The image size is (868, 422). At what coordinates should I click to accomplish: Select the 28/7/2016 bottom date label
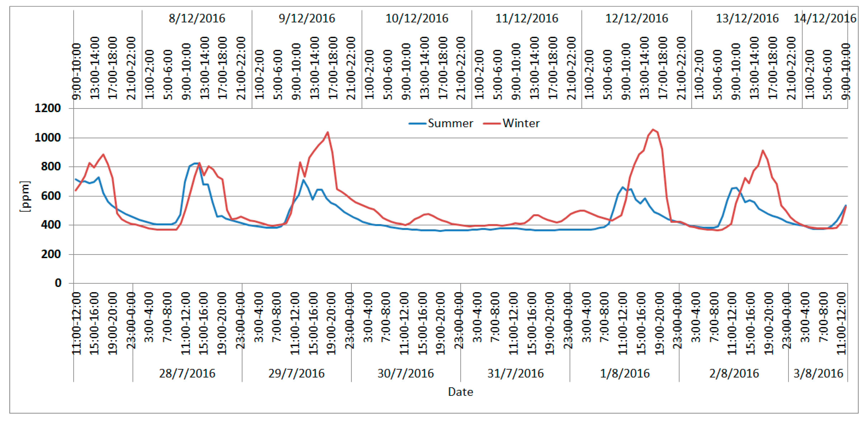187,373
